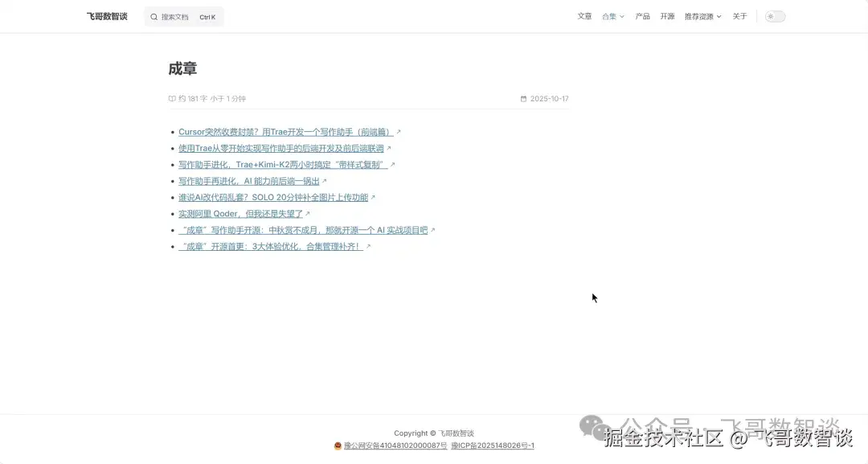Click external-link icon beside Cursor article
The image size is (868, 464).
click(x=398, y=132)
